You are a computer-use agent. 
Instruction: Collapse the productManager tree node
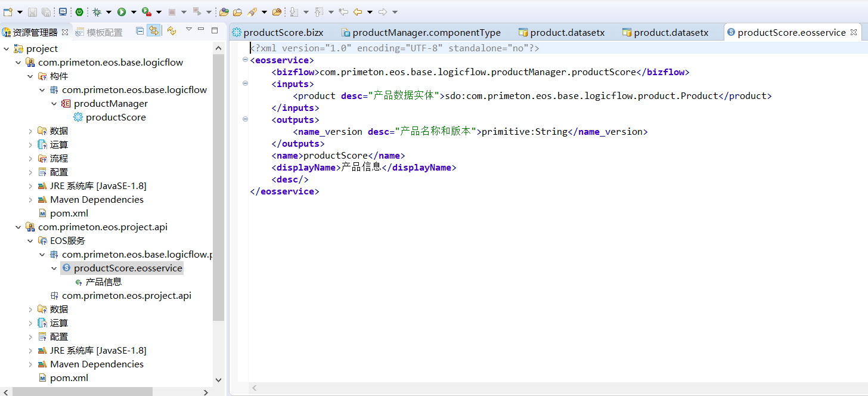point(54,104)
